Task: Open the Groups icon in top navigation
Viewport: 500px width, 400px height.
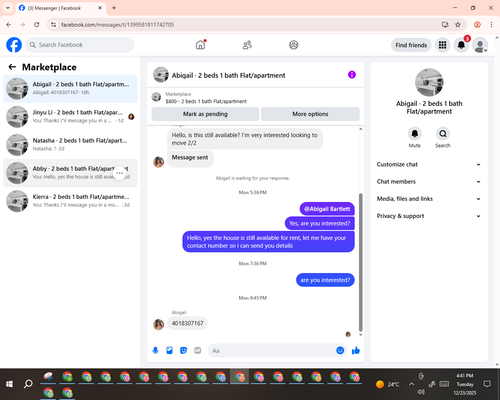Action: click(x=294, y=45)
